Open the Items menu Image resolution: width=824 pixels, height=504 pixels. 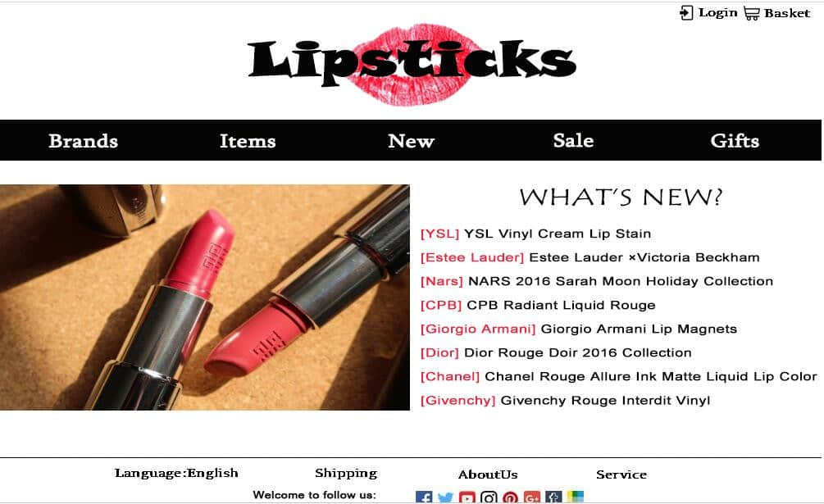pyautogui.click(x=248, y=141)
